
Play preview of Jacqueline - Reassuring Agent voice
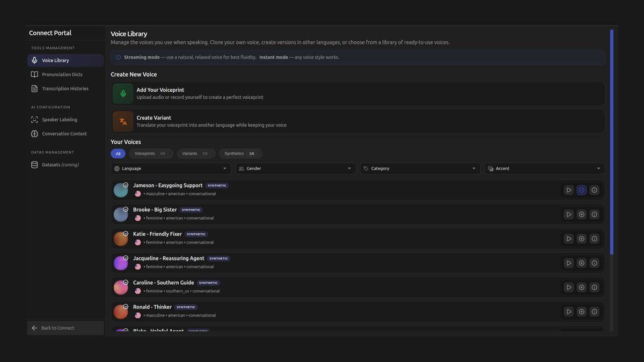pyautogui.click(x=569, y=263)
